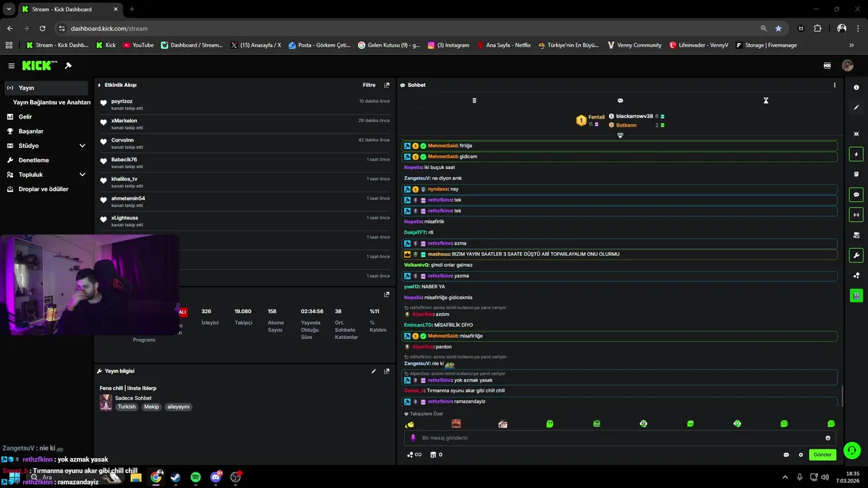868x488 pixels.
Task: Bookmark page with the star icon in address bar
Action: pyautogui.click(x=778, y=28)
